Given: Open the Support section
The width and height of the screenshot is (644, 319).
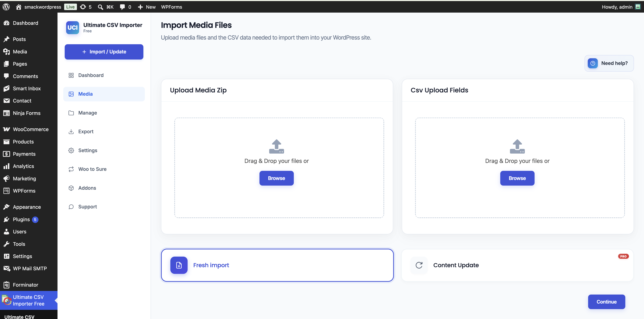Looking at the screenshot, I should click(104, 207).
